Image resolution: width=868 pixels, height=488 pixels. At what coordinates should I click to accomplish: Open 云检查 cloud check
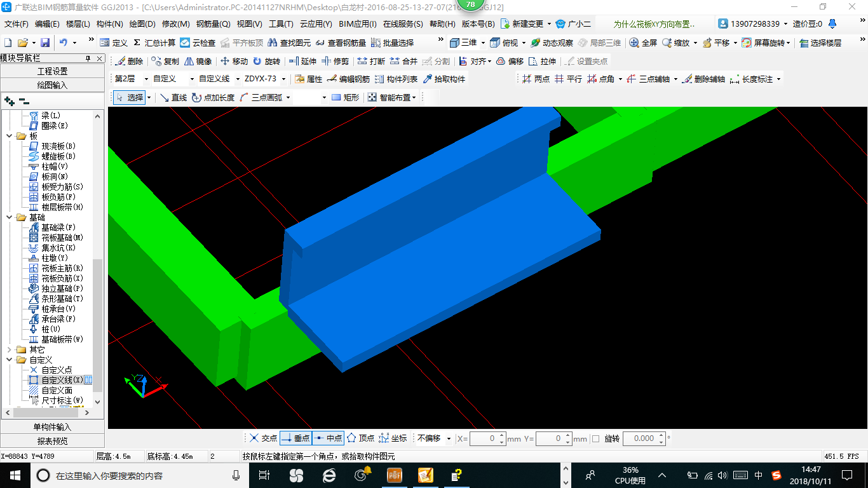[x=198, y=43]
